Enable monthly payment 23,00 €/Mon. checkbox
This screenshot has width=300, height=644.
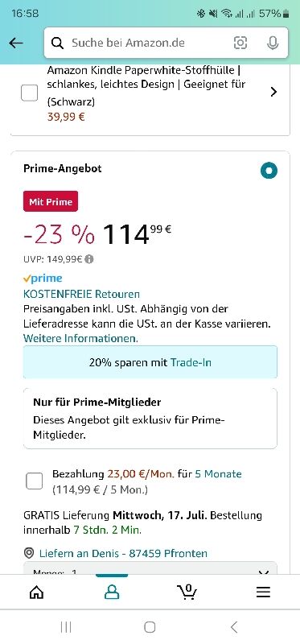pos(34,481)
